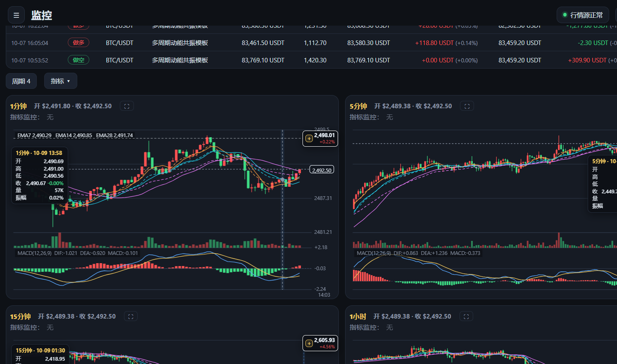
Task: Click the 1,420.30 quantity cell
Action: tap(315, 60)
